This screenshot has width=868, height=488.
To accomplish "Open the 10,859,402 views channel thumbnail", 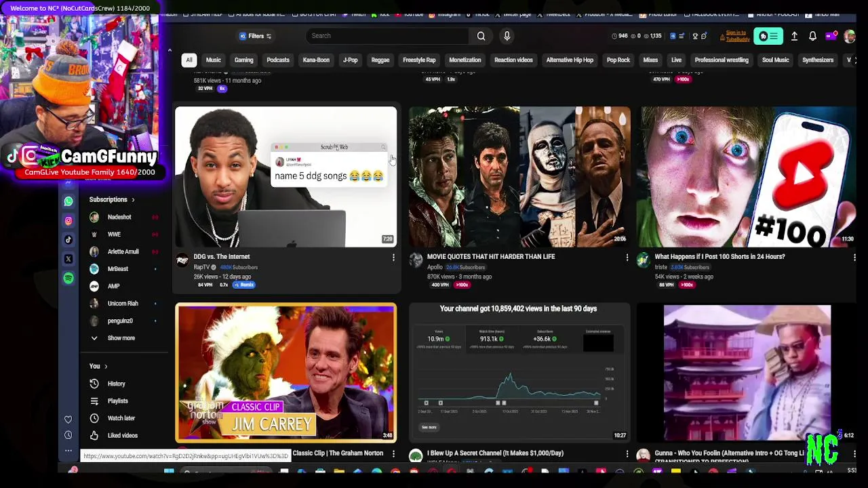I will coord(519,373).
